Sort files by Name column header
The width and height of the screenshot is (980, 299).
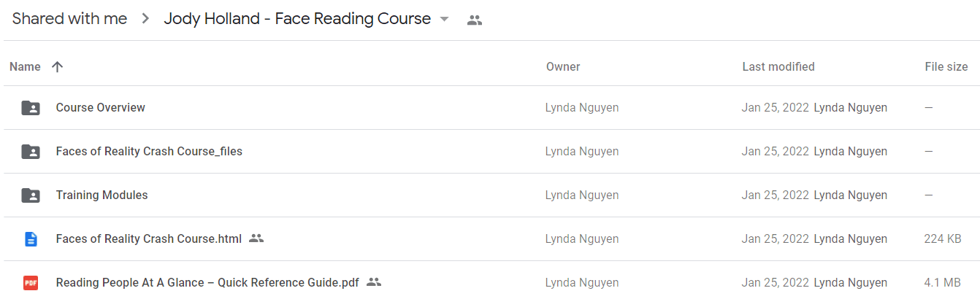25,67
